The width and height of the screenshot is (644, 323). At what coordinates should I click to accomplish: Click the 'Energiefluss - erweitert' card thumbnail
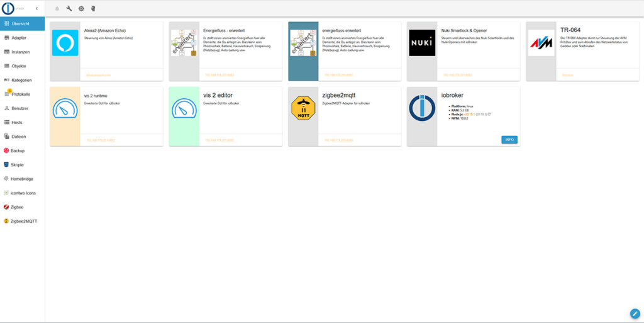pyautogui.click(x=184, y=43)
